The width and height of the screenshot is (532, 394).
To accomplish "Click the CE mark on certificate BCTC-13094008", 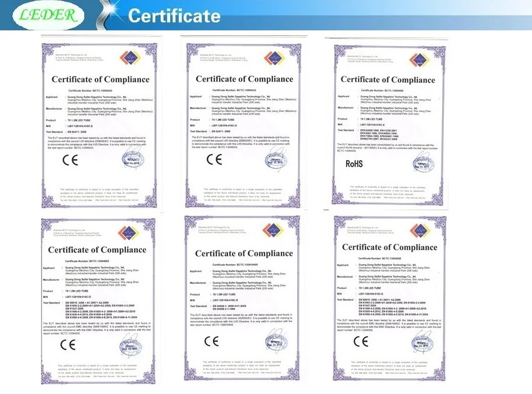I will [x=361, y=341].
